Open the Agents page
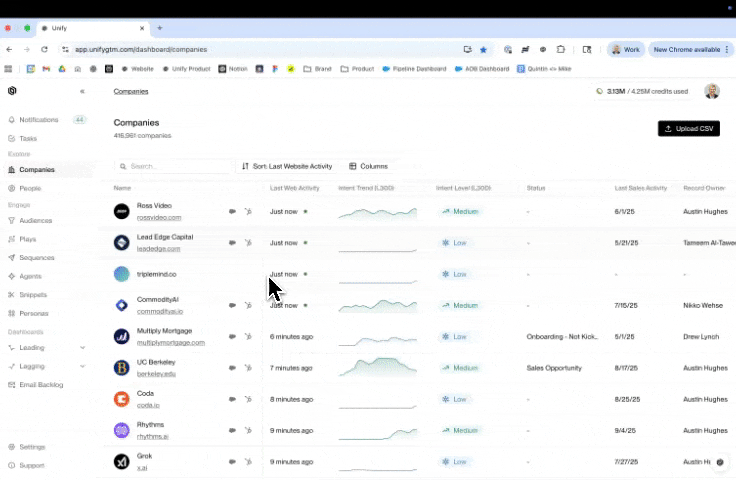 tap(31, 276)
